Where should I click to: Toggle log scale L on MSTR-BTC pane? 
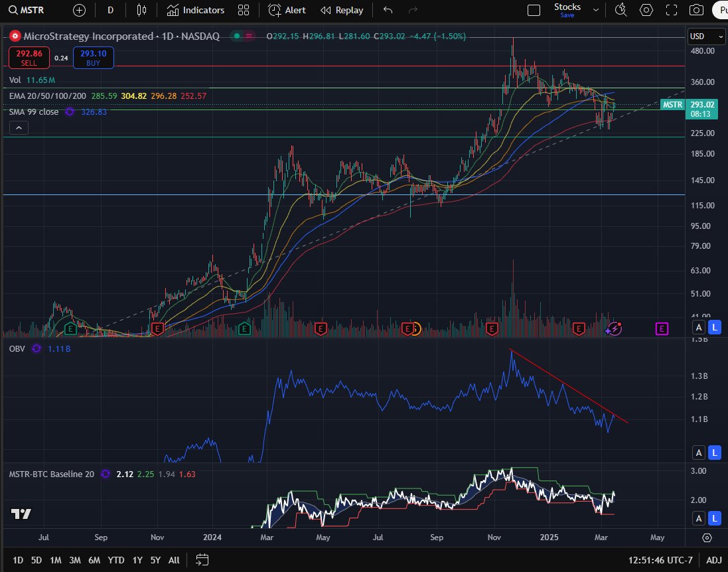(x=715, y=518)
